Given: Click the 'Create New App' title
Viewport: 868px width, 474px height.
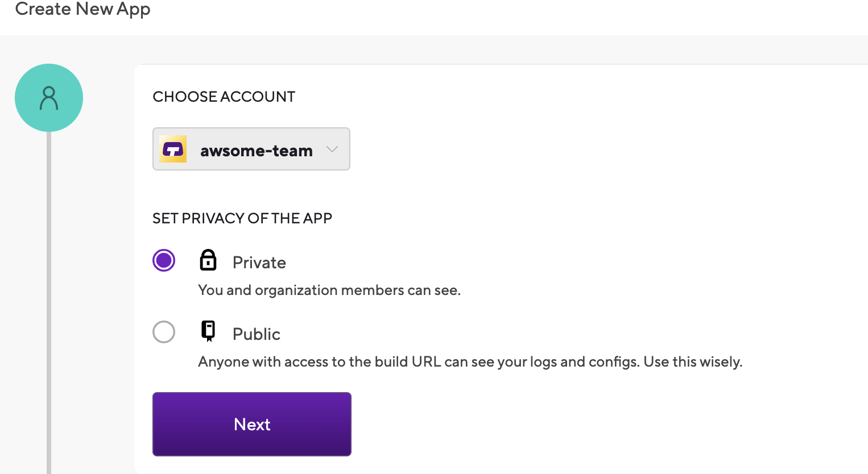Looking at the screenshot, I should point(83,9).
